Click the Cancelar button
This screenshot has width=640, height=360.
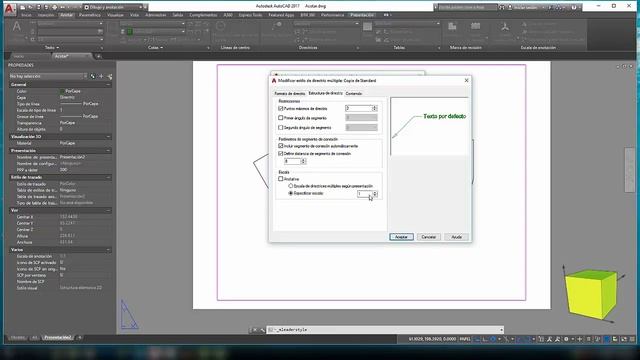click(x=429, y=237)
